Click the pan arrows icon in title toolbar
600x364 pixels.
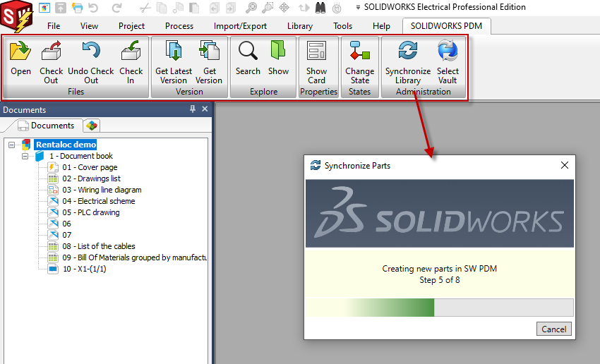[x=284, y=8]
